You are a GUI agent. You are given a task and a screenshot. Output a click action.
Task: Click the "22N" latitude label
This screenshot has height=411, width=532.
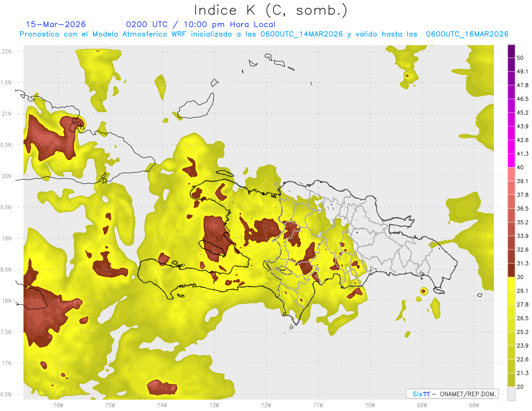(6, 51)
